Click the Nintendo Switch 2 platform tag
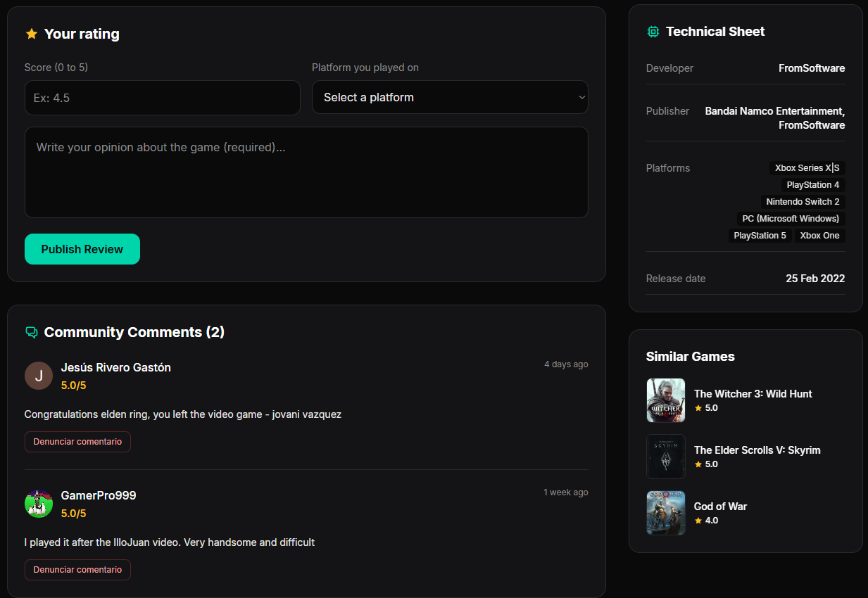The image size is (868, 598). coord(803,202)
